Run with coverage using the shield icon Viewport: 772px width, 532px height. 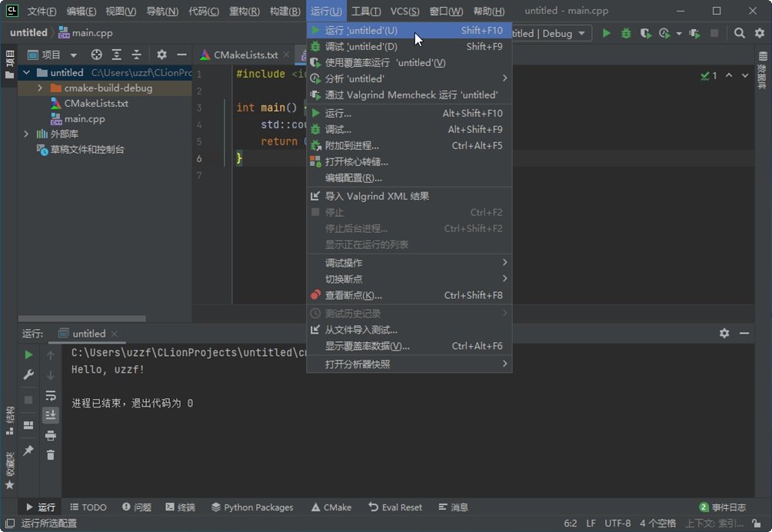(x=645, y=33)
